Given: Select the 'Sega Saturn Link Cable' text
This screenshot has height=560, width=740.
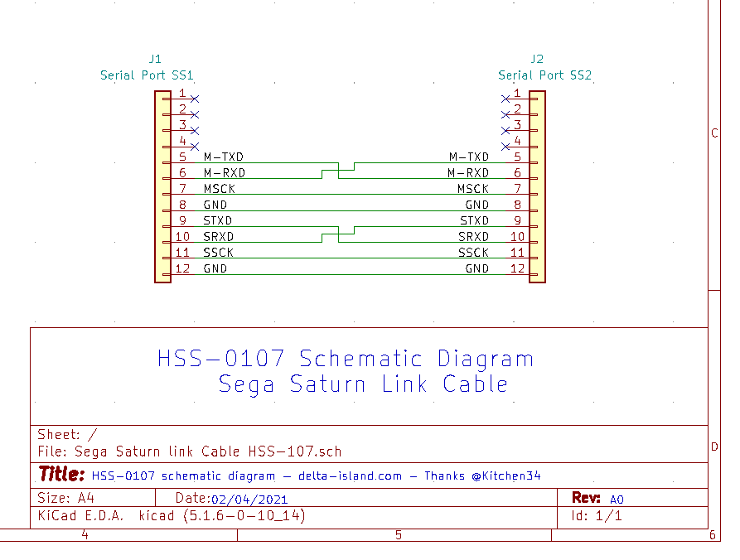Looking at the screenshot, I should 363,384.
